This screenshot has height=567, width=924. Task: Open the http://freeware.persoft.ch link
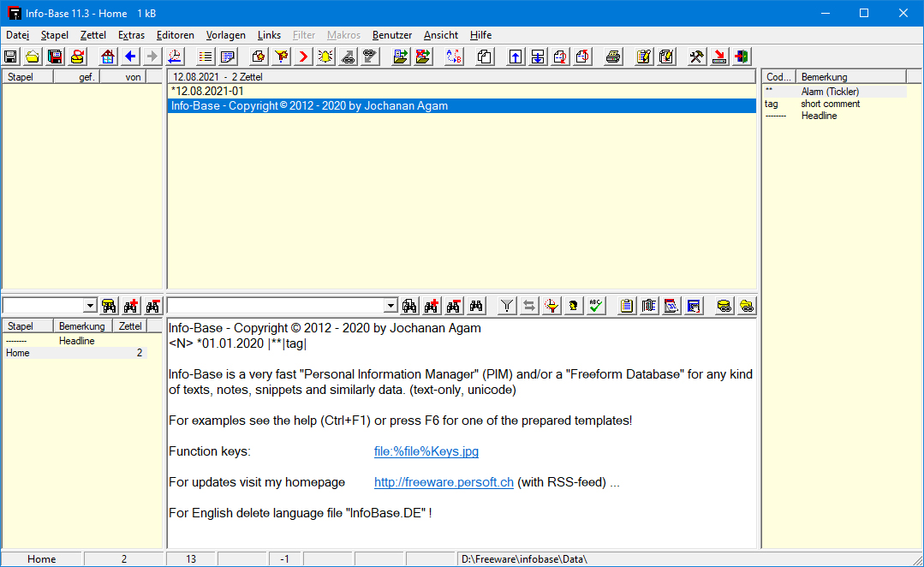(x=444, y=482)
